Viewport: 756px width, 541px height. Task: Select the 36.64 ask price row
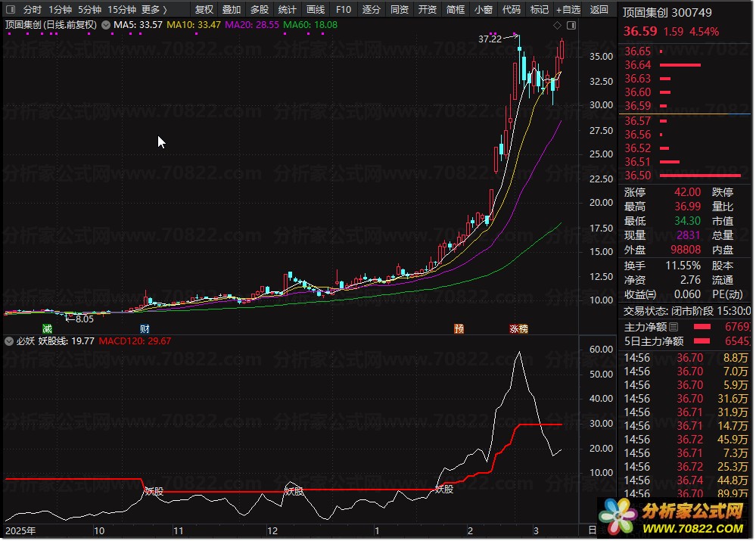(x=684, y=64)
